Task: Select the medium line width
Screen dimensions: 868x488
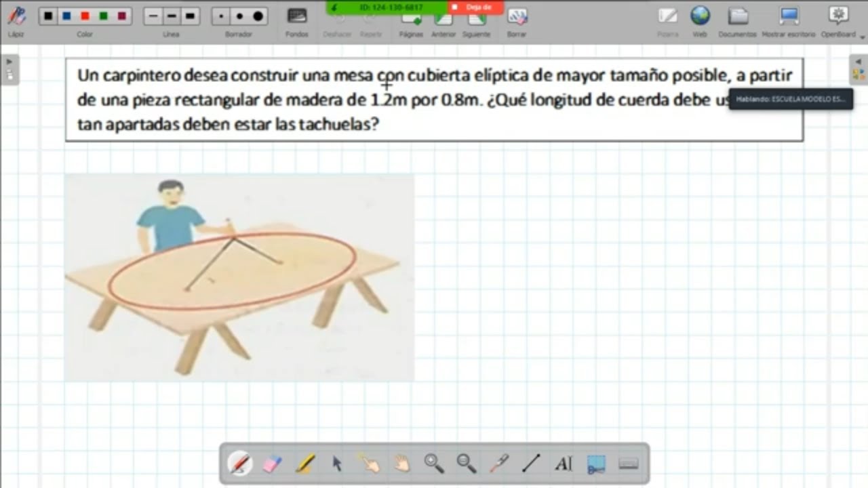Action: [172, 16]
